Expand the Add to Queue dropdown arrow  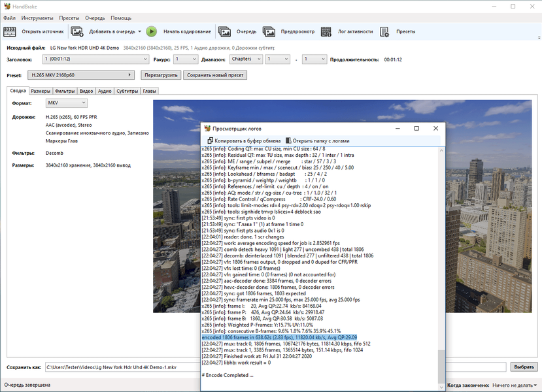click(x=139, y=31)
